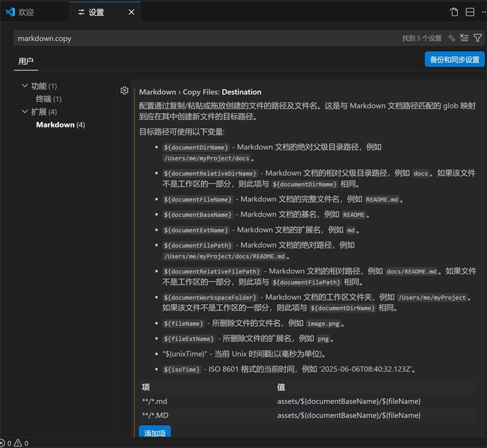The height and width of the screenshot is (448, 487).
Task: Click gear icon beside Copy Files Destination
Action: coord(124,90)
